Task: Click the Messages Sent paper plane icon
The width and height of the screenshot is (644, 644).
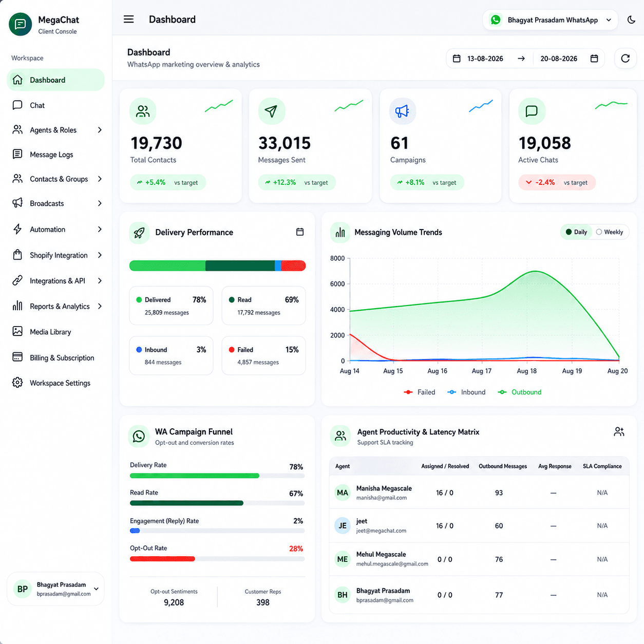Action: (x=271, y=111)
